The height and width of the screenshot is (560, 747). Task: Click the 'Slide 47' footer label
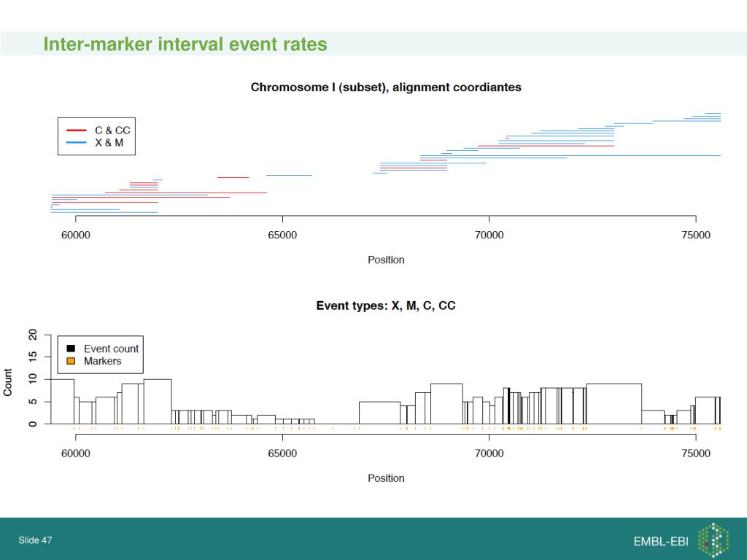35,540
